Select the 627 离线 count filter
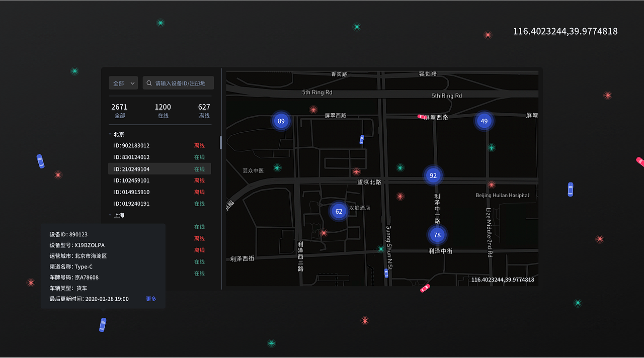 pyautogui.click(x=204, y=111)
